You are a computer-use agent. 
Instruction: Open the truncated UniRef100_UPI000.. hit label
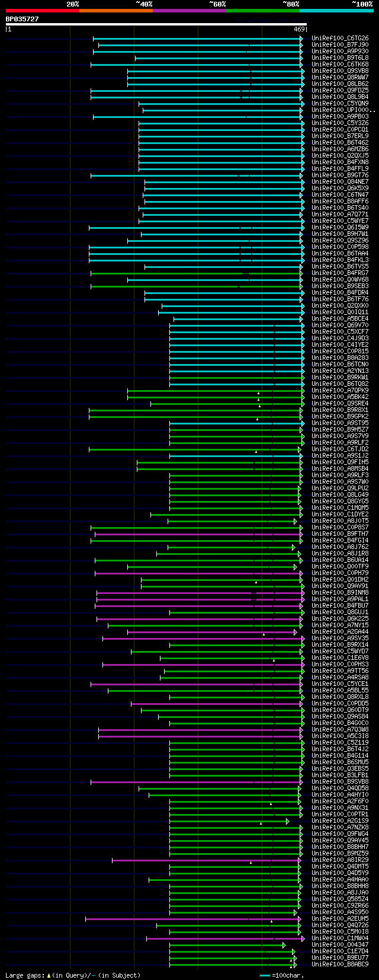pyautogui.click(x=343, y=110)
